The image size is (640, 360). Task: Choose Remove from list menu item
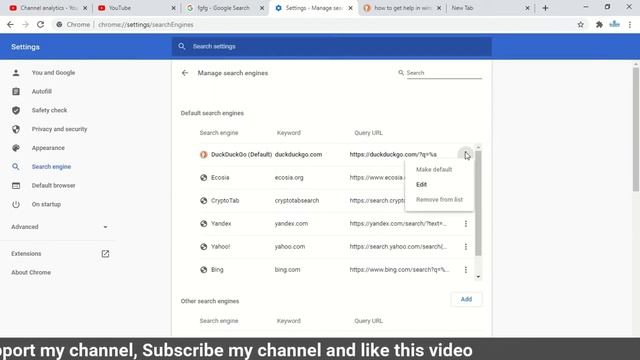tap(439, 200)
